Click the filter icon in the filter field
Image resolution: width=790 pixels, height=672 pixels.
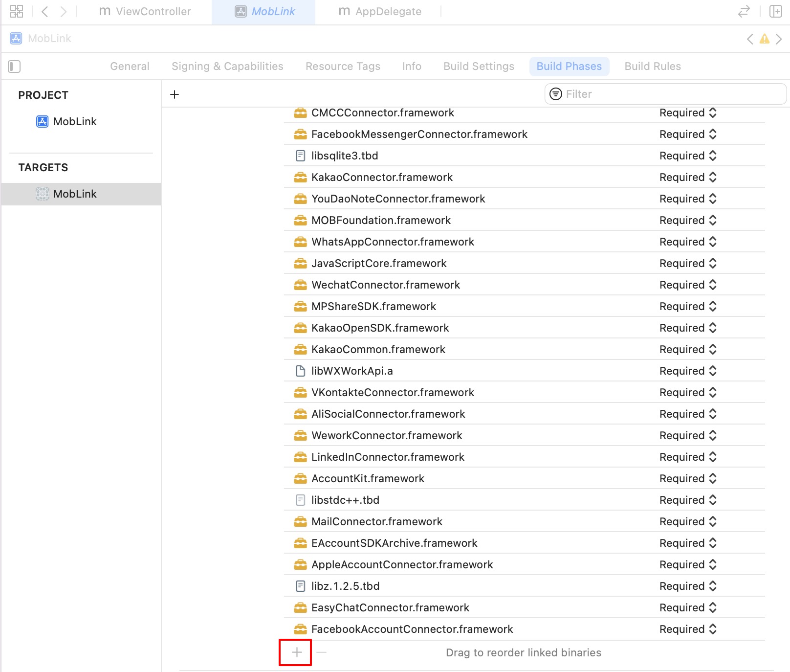(x=556, y=94)
